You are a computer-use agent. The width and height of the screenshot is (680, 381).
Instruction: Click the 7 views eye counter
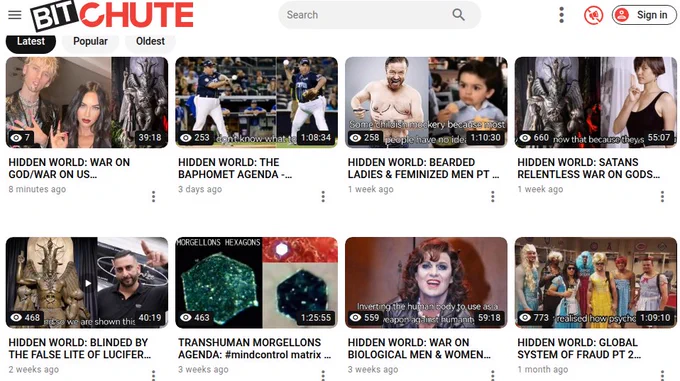click(x=20, y=138)
